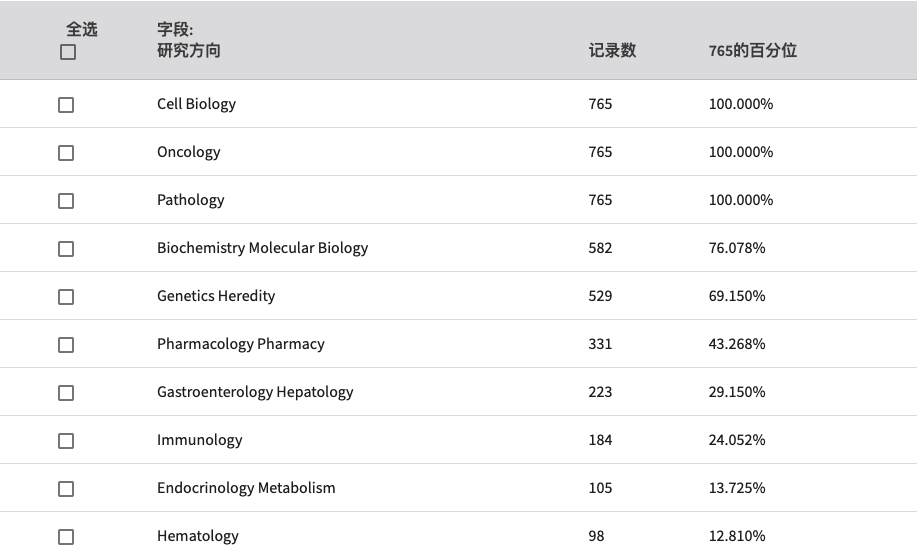Click the Oncology research area label
The image size is (917, 556).
click(x=188, y=152)
